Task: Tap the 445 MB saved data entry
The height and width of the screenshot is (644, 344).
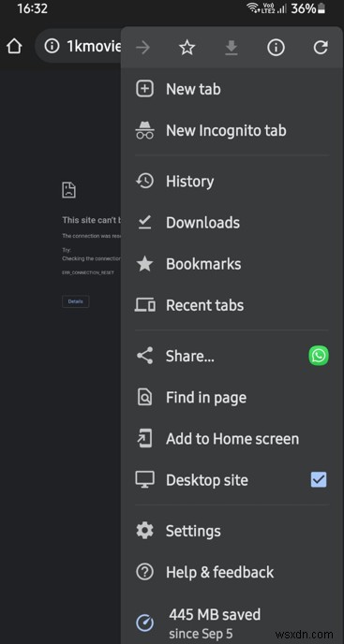Action: pos(232,623)
